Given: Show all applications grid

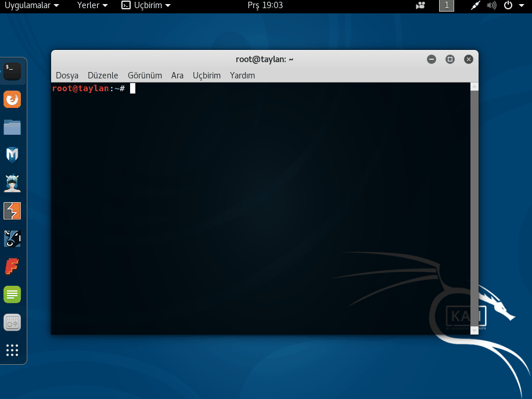Looking at the screenshot, I should (x=12, y=350).
